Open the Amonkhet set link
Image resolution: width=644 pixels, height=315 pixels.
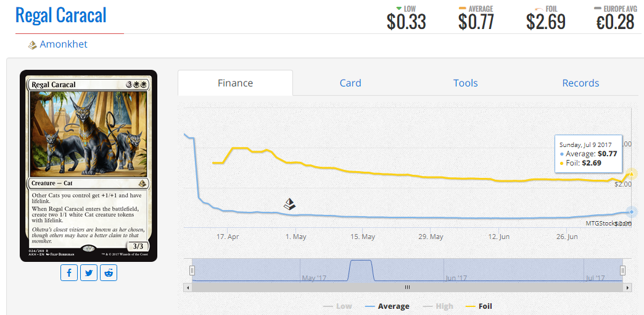(x=64, y=44)
